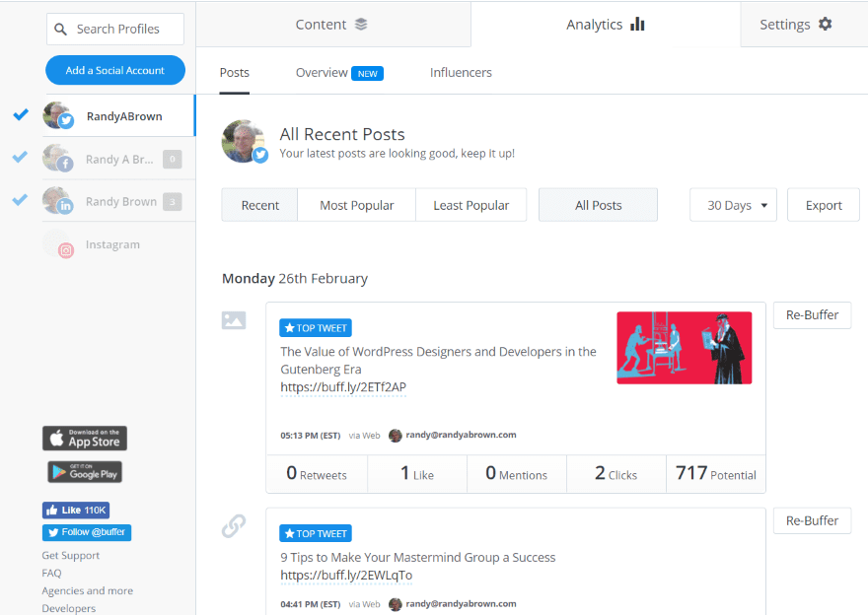
Task: Click the Analytics bar chart icon
Action: [637, 25]
